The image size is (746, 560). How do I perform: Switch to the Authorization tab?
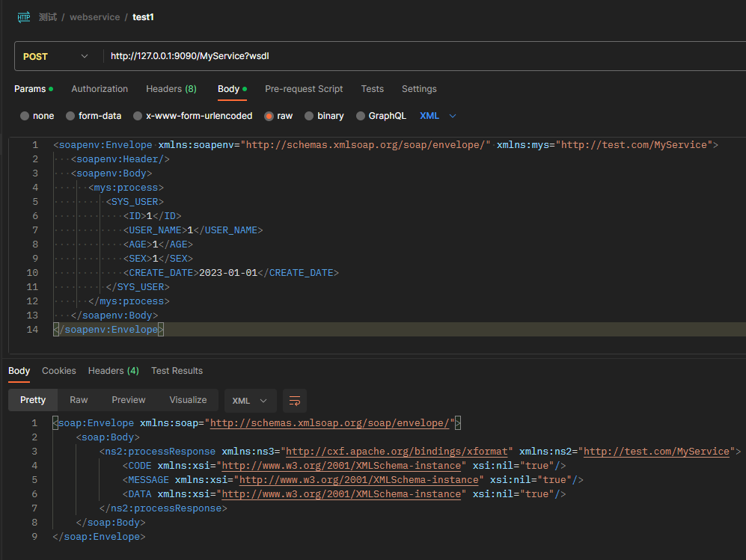coord(100,89)
